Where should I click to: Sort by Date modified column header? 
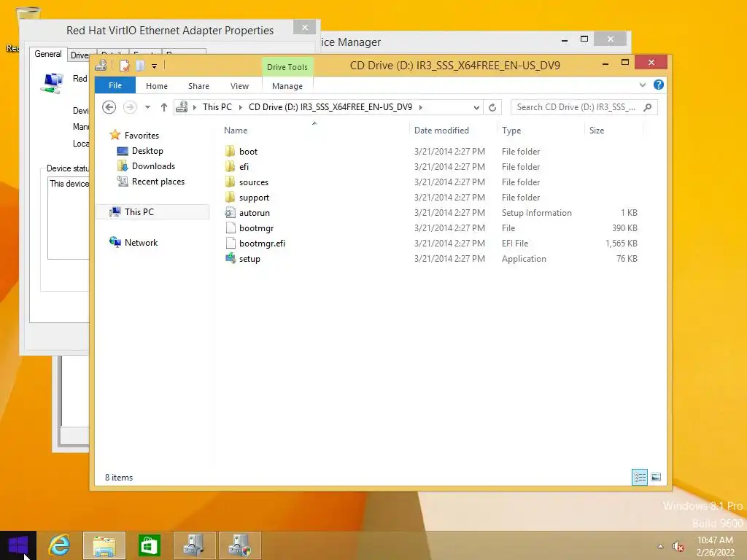tap(441, 131)
